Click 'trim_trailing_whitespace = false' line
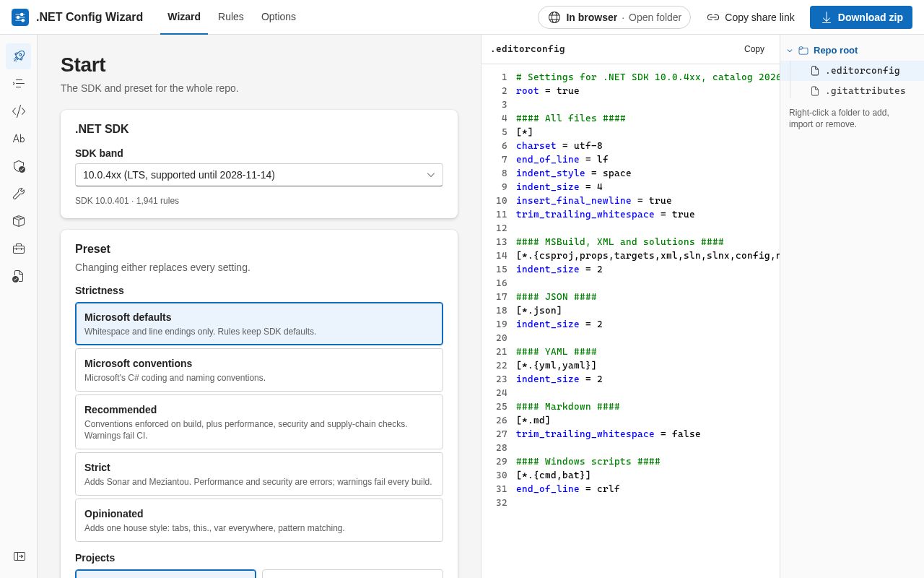Viewport: 924px width, 578px height. [x=609, y=434]
